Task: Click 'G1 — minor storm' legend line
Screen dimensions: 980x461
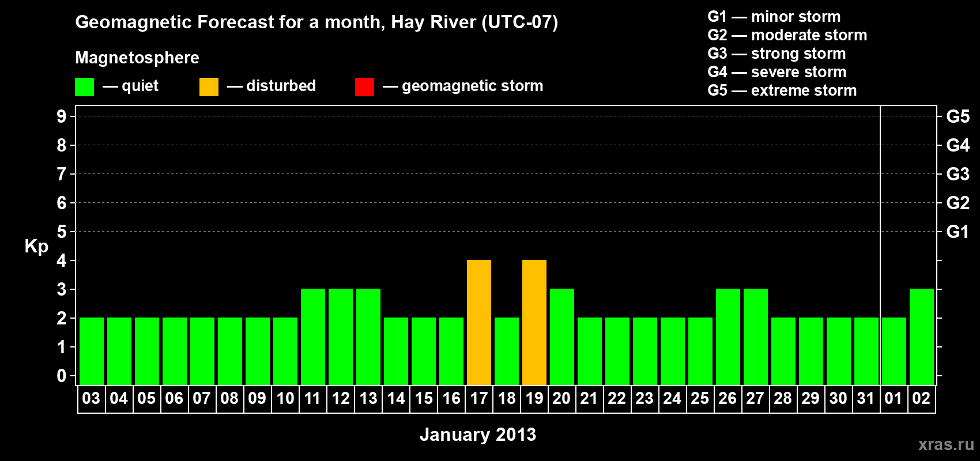Action: (x=774, y=17)
